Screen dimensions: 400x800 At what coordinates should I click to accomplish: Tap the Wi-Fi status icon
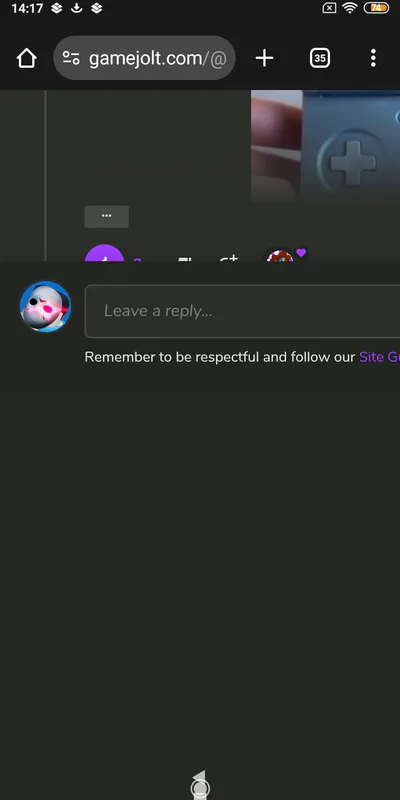(x=349, y=8)
